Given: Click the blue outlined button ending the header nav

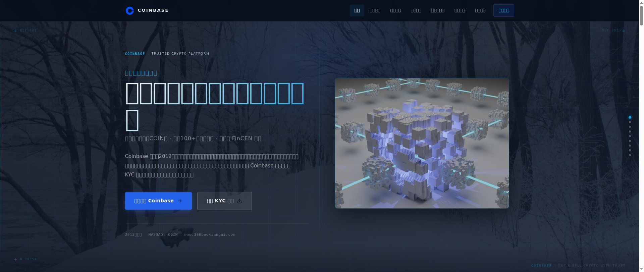Looking at the screenshot, I should (503, 11).
